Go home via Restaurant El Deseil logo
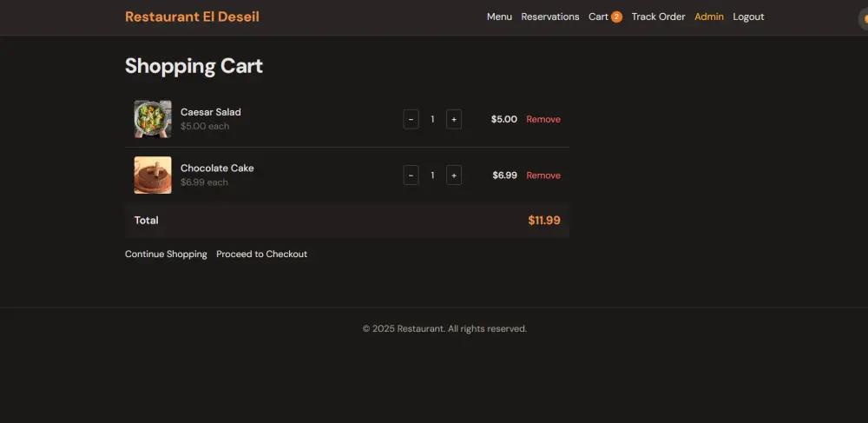Viewport: 868px width, 423px height. pos(192,17)
